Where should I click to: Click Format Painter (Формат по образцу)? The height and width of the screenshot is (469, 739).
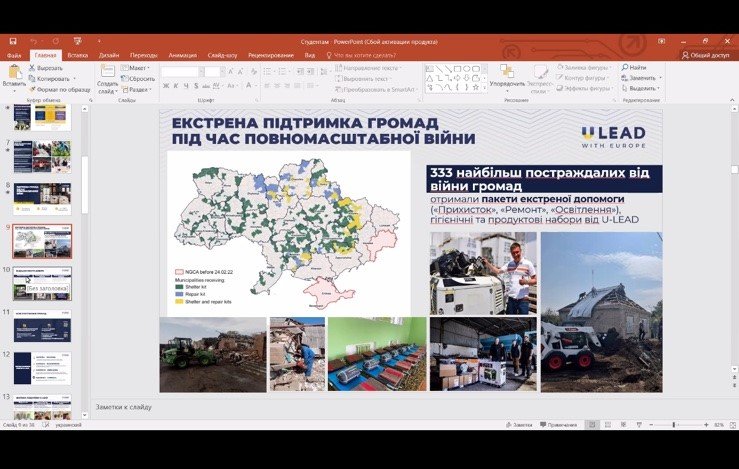tap(32, 89)
